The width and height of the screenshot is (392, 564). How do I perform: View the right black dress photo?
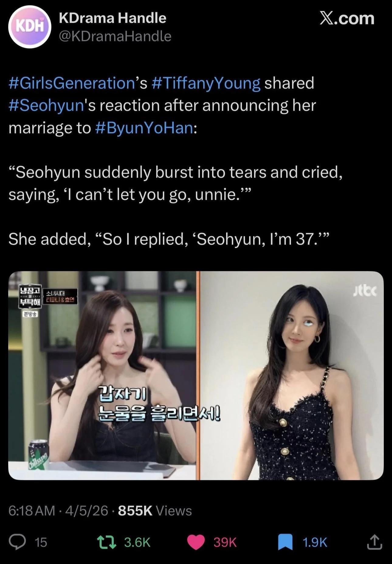tap(292, 375)
